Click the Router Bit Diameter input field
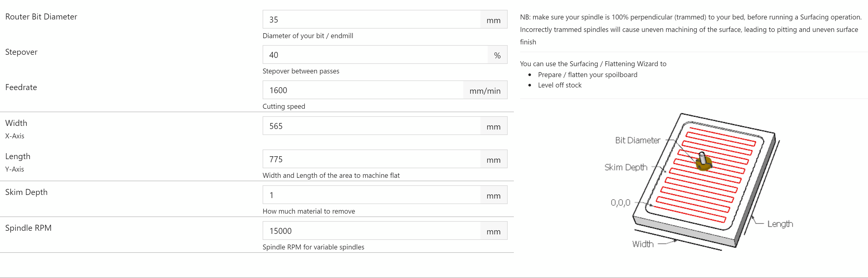Screen dimensions: 868x278 pyautogui.click(x=371, y=19)
